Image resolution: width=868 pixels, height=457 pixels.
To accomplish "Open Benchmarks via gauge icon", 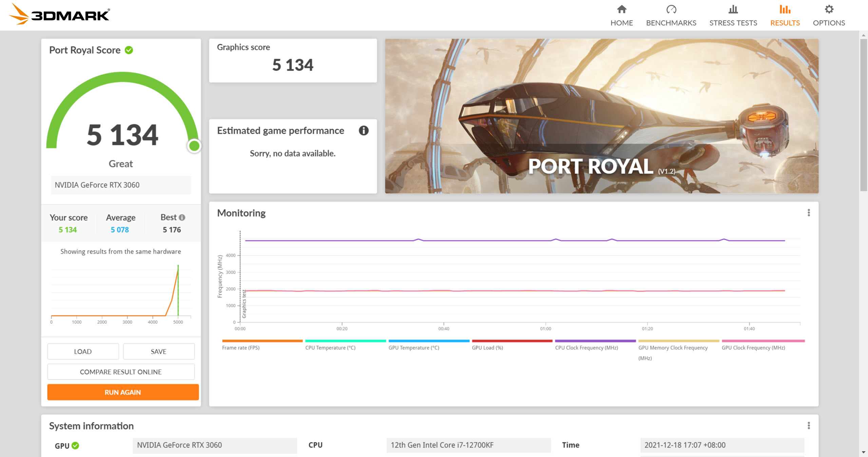I will point(671,10).
